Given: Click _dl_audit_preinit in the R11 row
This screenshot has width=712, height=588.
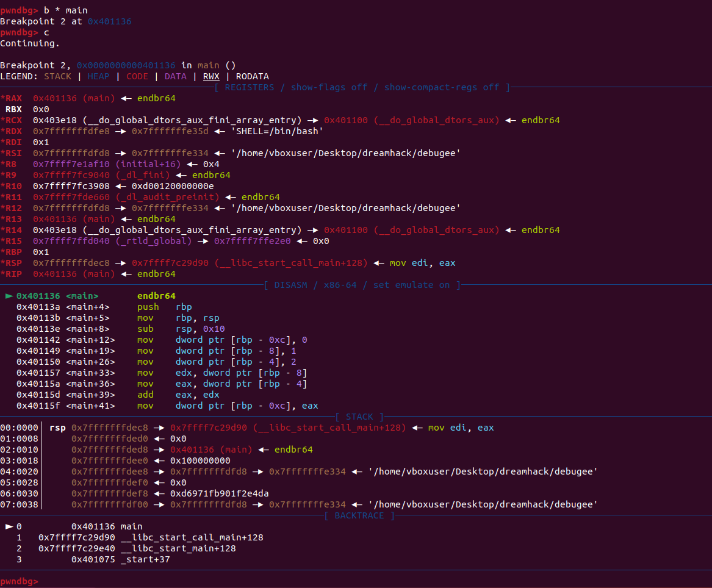Looking at the screenshot, I should (167, 197).
